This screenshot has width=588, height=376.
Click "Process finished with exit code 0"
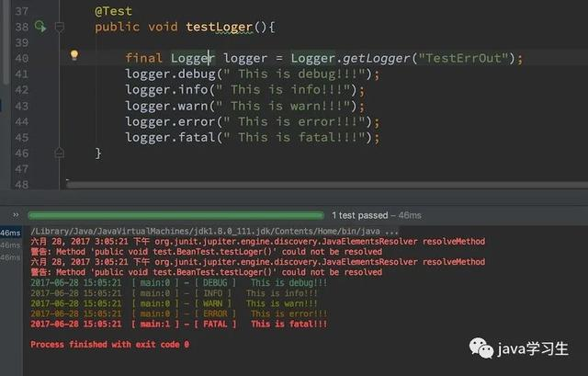click(110, 345)
